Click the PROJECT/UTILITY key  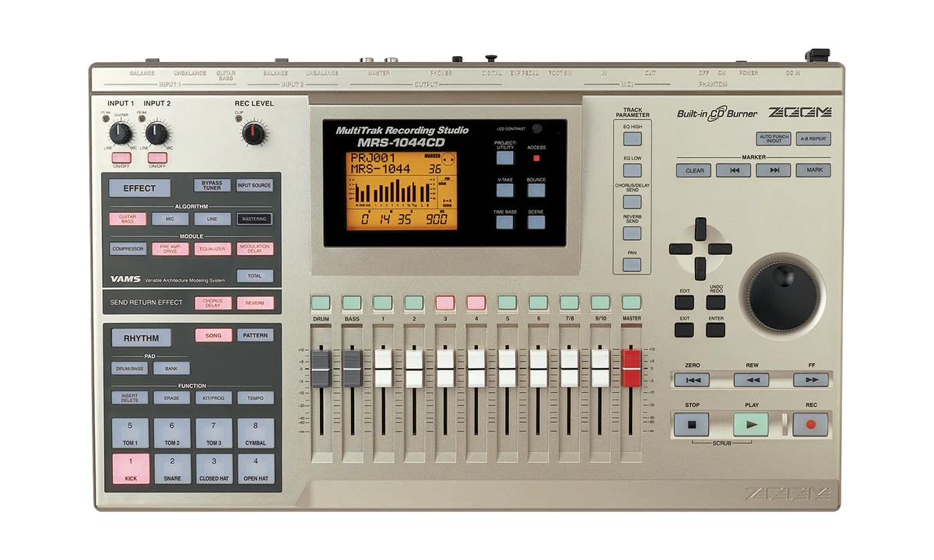tap(505, 158)
